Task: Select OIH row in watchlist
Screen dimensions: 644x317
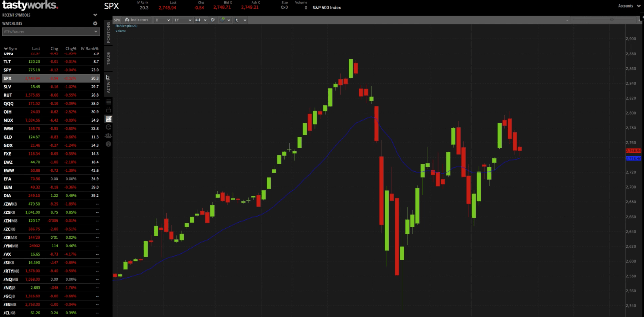Action: point(51,112)
